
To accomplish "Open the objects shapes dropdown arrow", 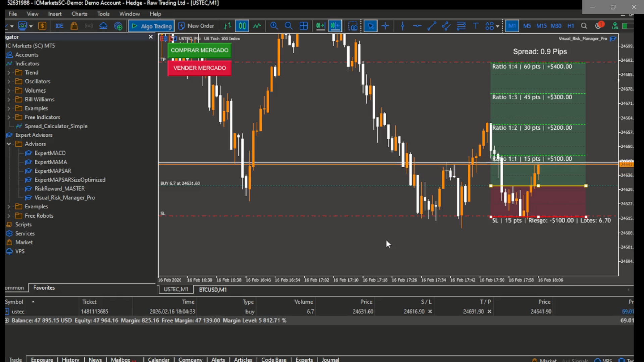I will point(498,26).
